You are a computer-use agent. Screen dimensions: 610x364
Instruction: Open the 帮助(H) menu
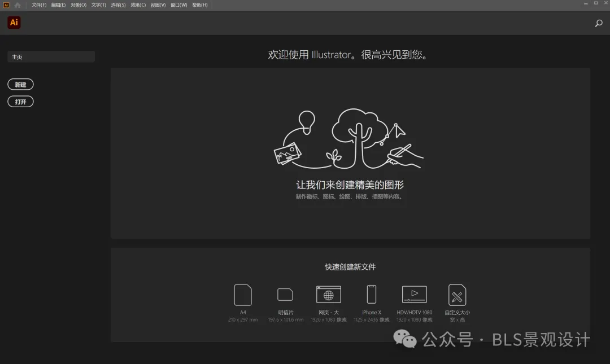200,5
